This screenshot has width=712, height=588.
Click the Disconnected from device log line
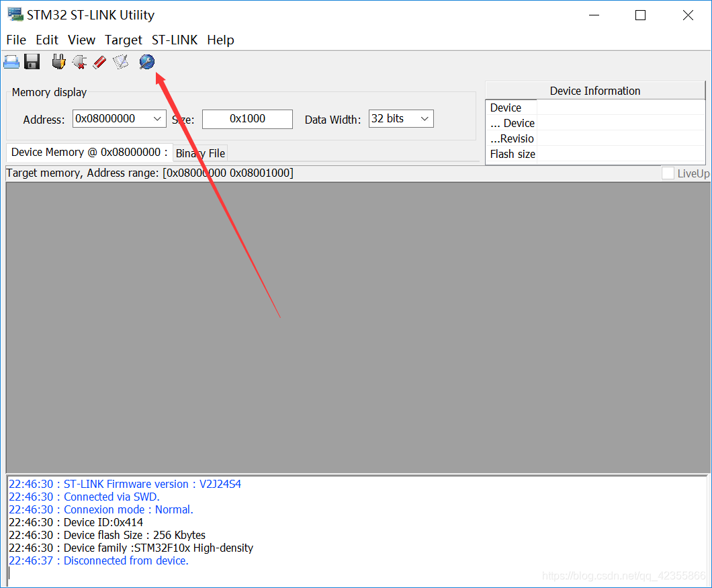[x=99, y=560]
